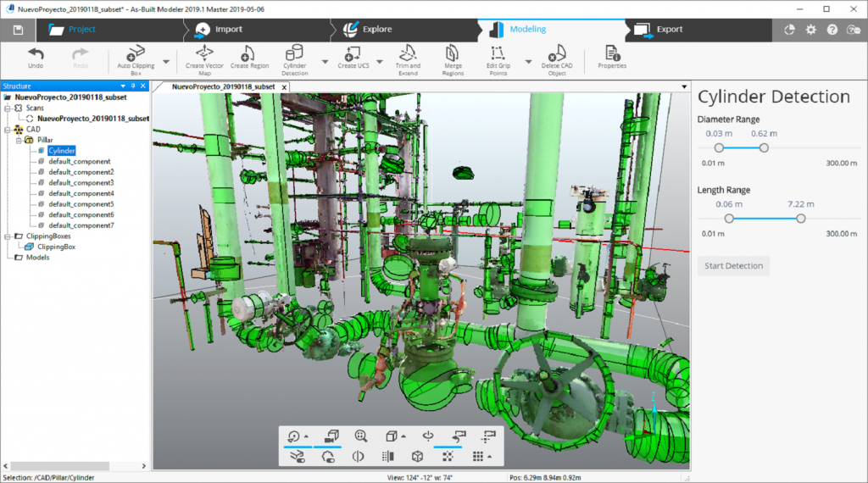Click the rotate around axis icon
Viewport: 868px width, 483px height.
click(428, 436)
